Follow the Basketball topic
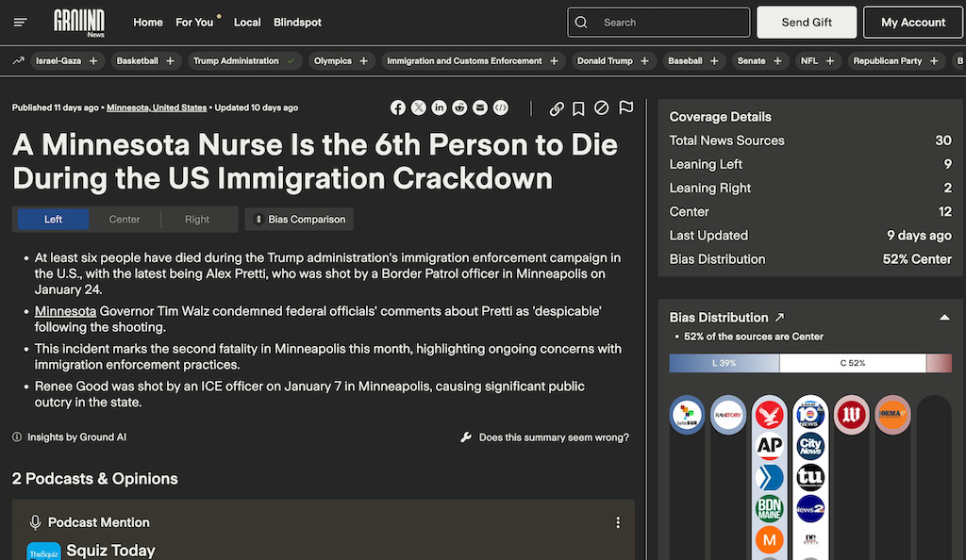 pos(170,61)
